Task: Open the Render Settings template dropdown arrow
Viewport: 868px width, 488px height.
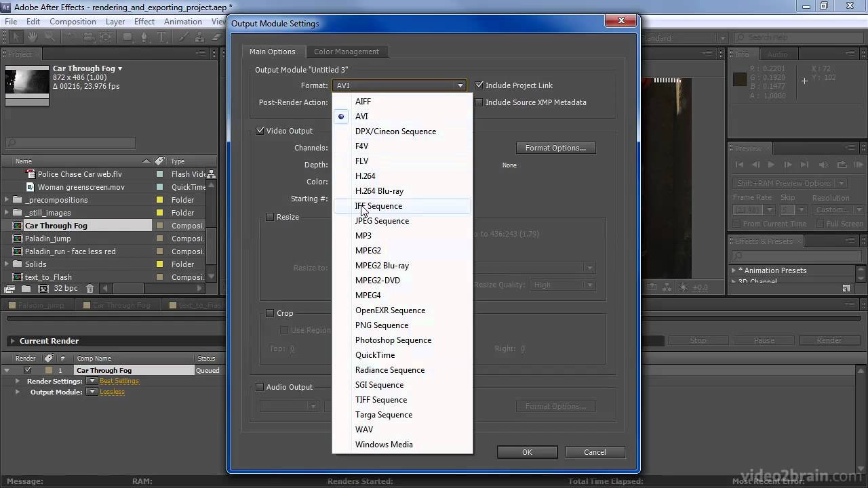Action: [92, 381]
